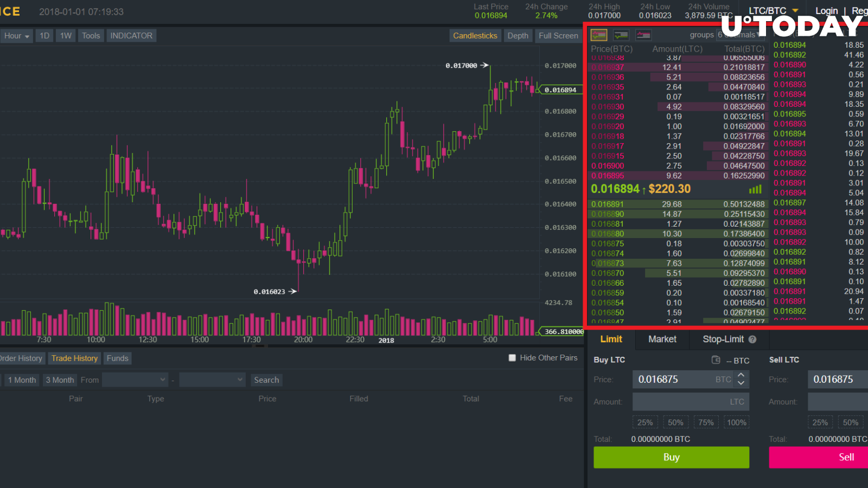Screen dimensions: 868x488
Task: Select the 1W chart interval
Action: coord(66,36)
